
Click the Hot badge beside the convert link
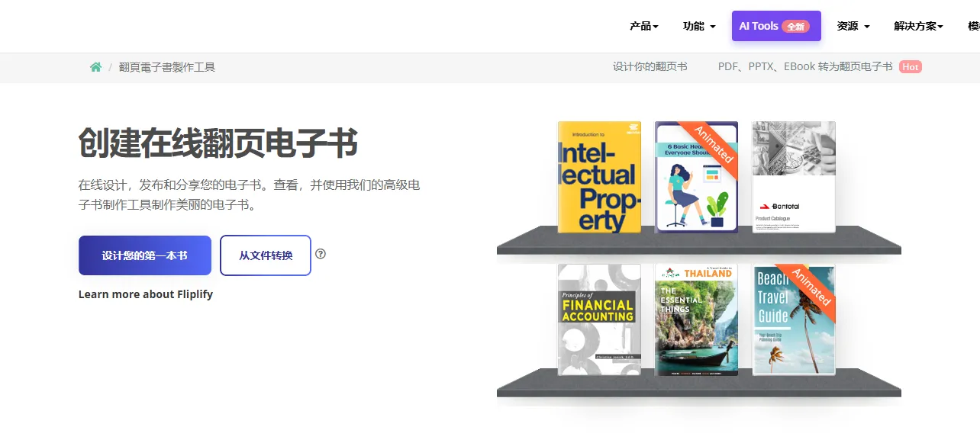[x=910, y=67]
